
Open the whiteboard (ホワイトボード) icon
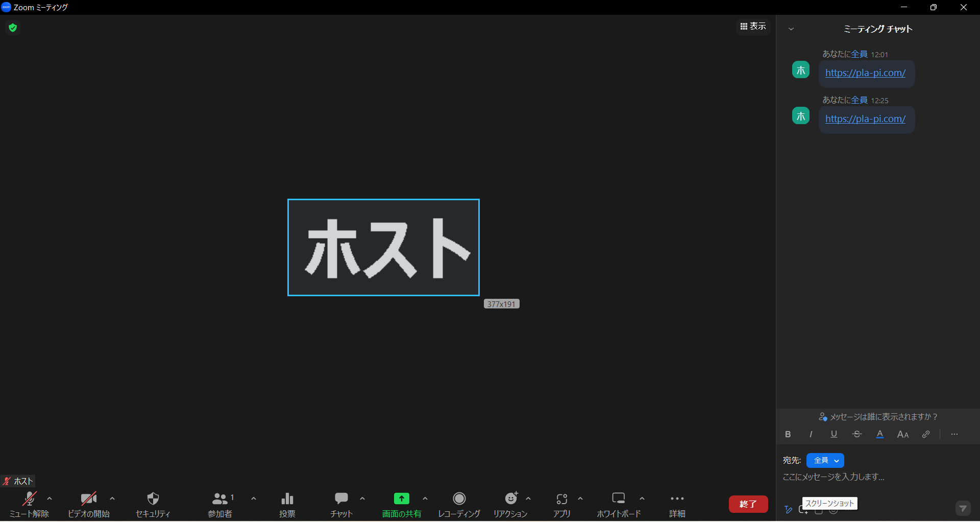click(x=618, y=499)
